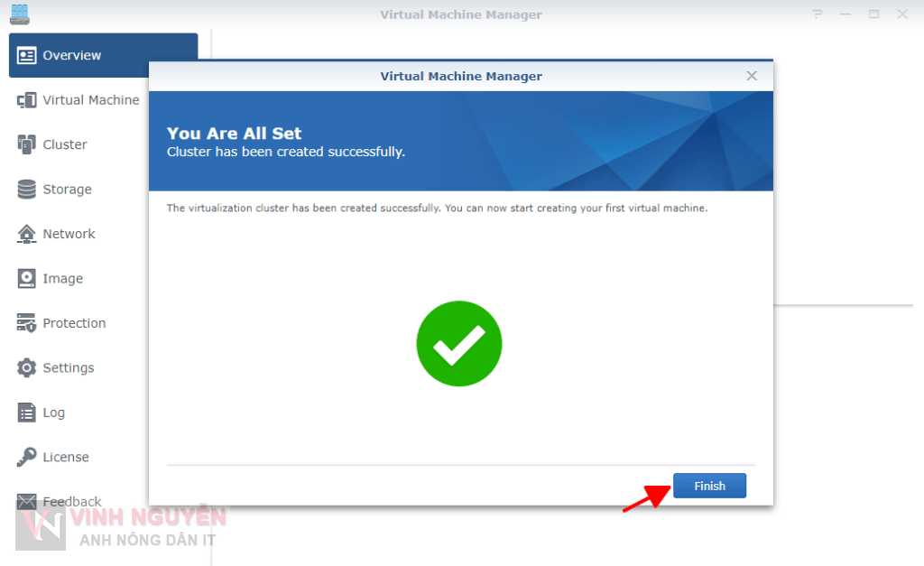
Task: Close the main Virtual Machine Manager window
Action: pos(902,14)
